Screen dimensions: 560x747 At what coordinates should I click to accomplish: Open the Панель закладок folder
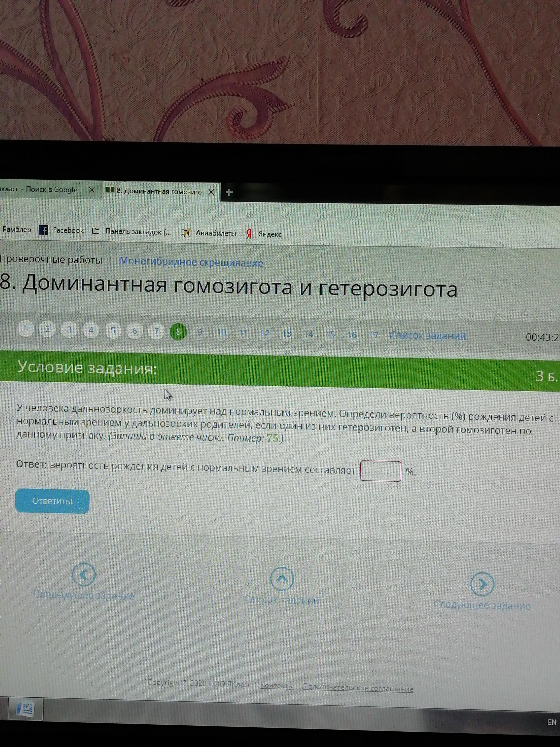tap(132, 232)
